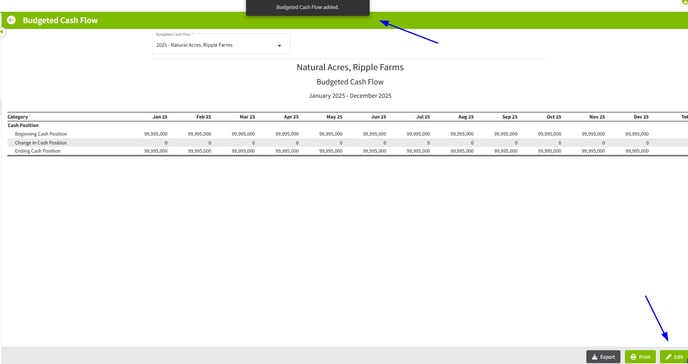Viewport: 688px width, 364px height.
Task: Click the Edit button
Action: tap(674, 357)
